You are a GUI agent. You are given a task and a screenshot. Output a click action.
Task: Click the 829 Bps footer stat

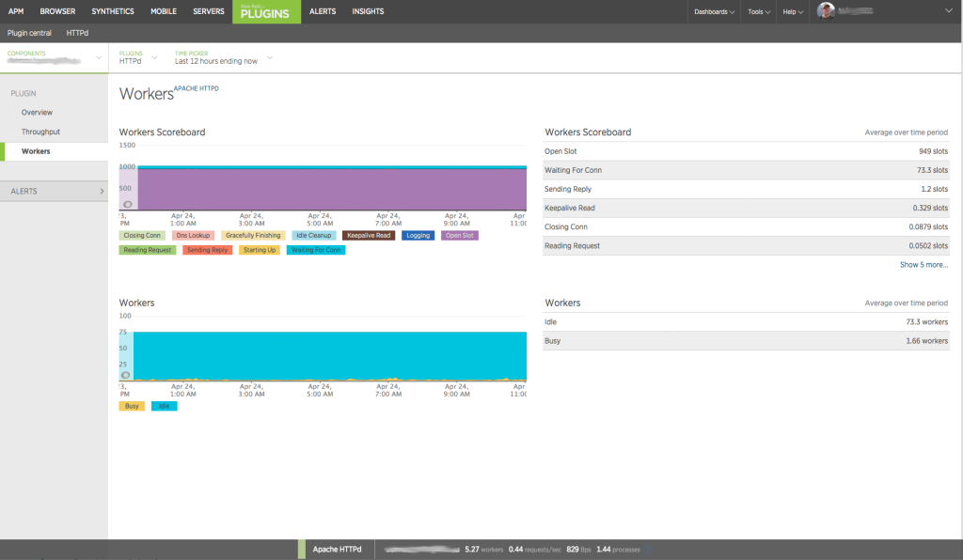(x=578, y=550)
